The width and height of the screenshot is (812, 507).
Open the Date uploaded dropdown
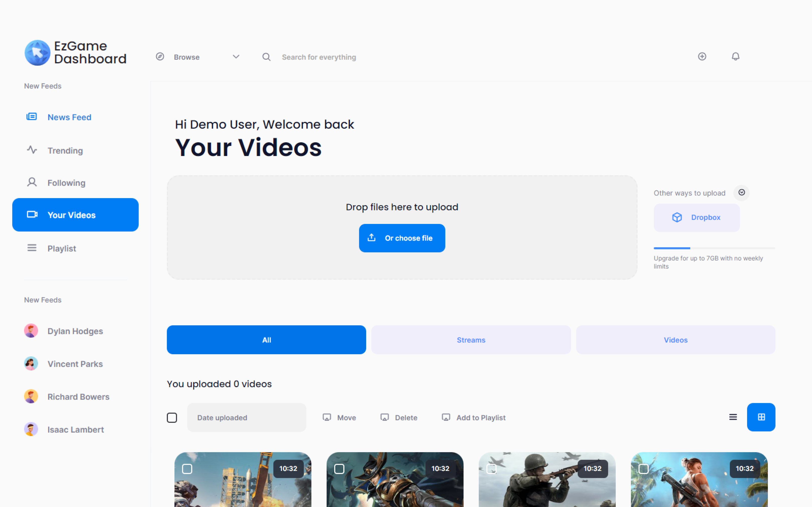tap(246, 418)
